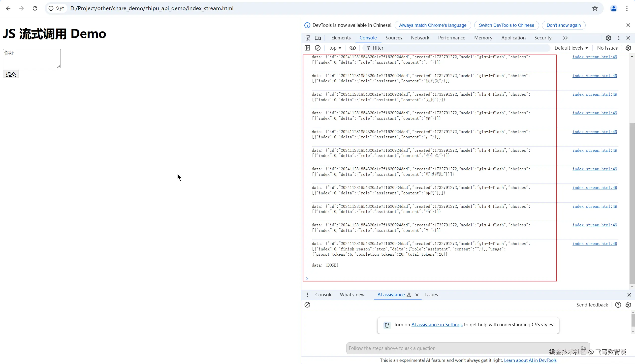
Task: Activate the inspect element picker icon
Action: 307,38
